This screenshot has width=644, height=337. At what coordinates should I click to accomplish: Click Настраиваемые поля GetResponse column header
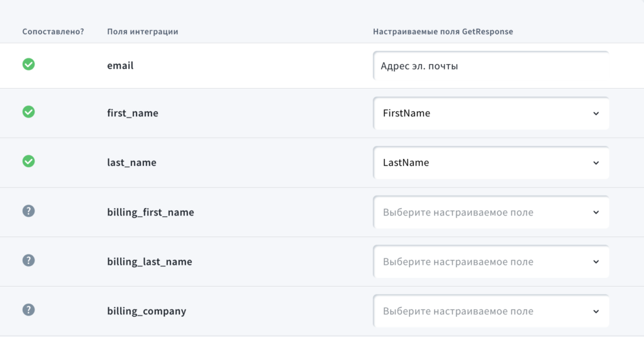point(443,31)
